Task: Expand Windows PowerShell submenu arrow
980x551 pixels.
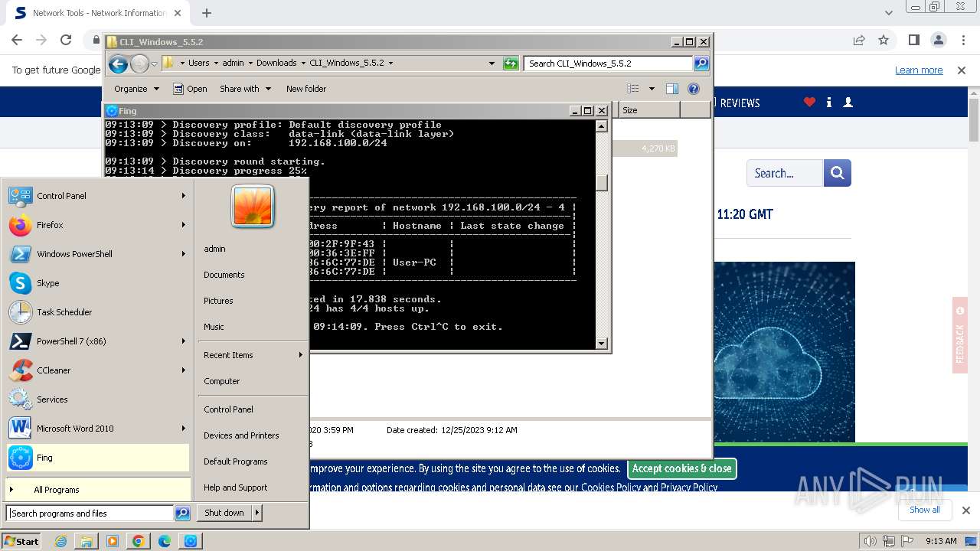Action: coord(184,254)
